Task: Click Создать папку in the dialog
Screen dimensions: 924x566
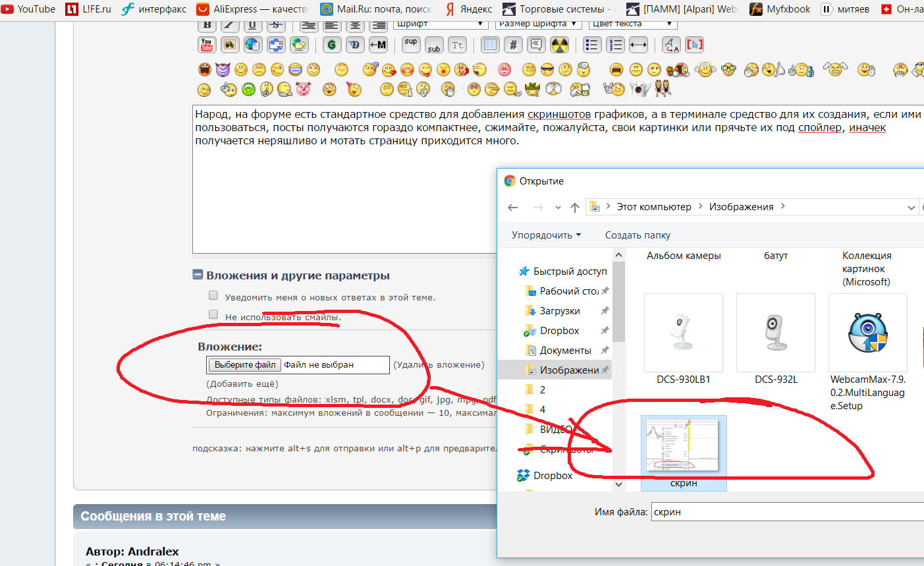Action: [x=638, y=235]
